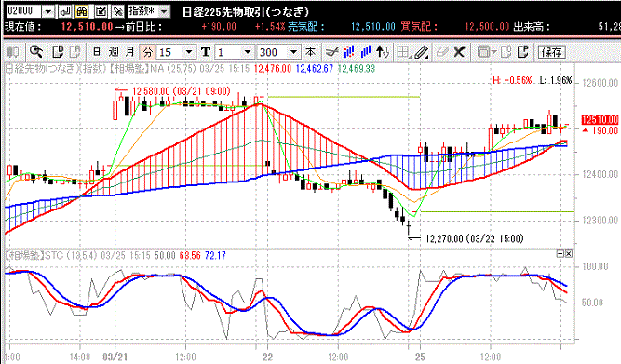
Task: Click the greyed copy-pages icon beside it
Action: 74,52
